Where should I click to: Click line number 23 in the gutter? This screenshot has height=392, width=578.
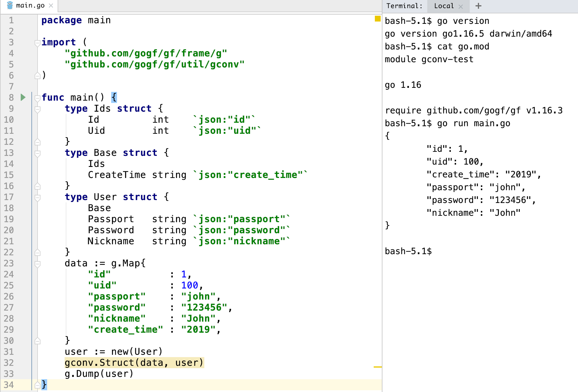(9, 263)
